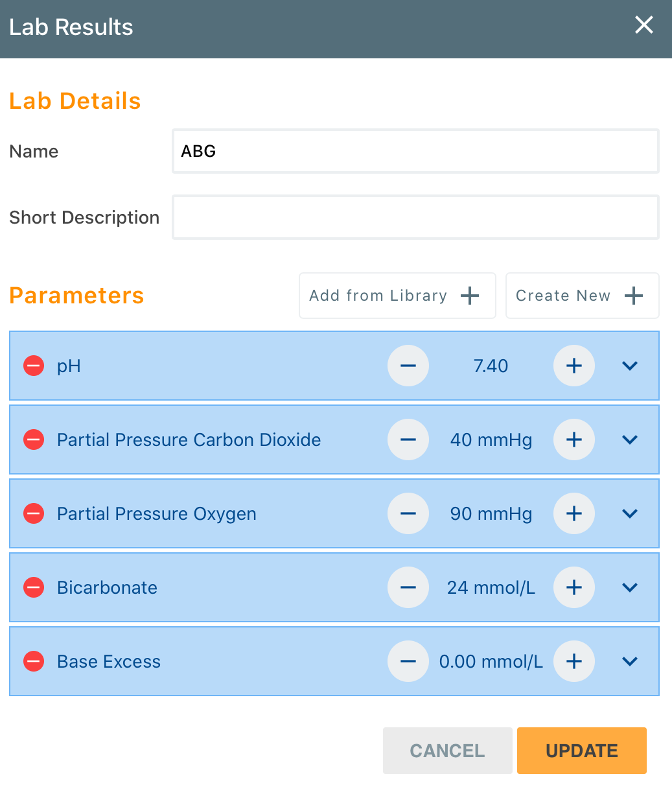Decrease the Base Excess value
The image size is (672, 785).
click(408, 661)
